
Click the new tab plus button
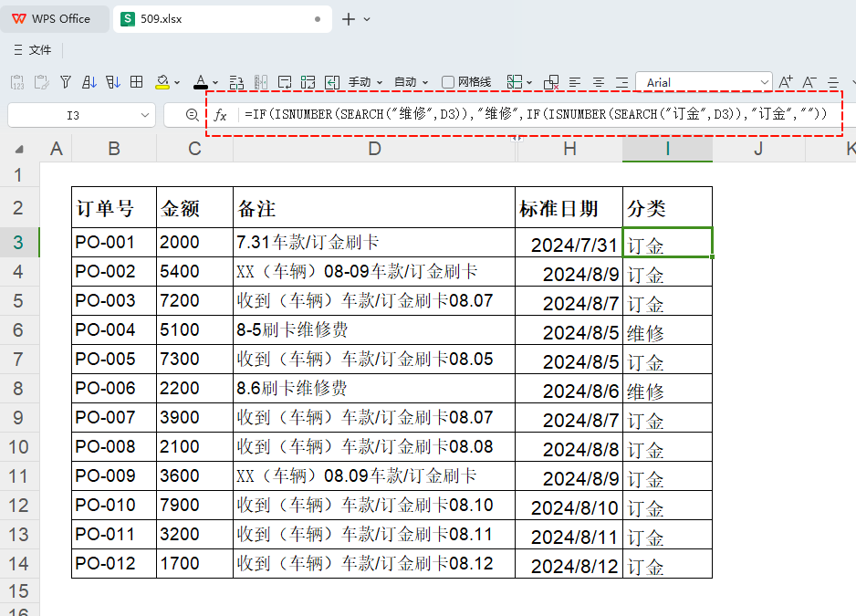[349, 19]
